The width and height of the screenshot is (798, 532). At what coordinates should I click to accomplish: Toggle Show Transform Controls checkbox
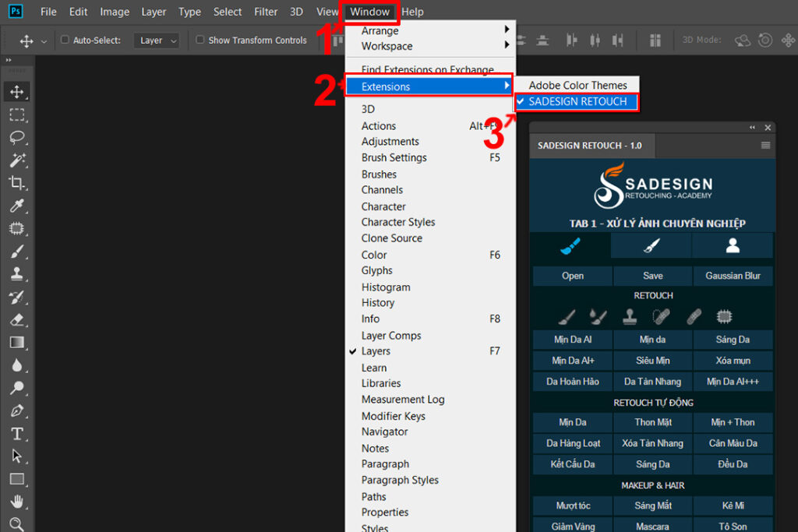200,41
